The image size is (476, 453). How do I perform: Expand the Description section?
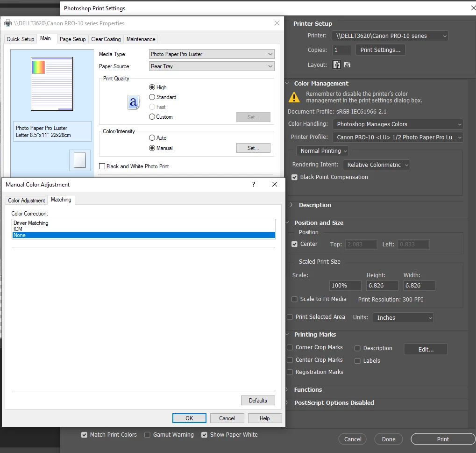coord(291,205)
